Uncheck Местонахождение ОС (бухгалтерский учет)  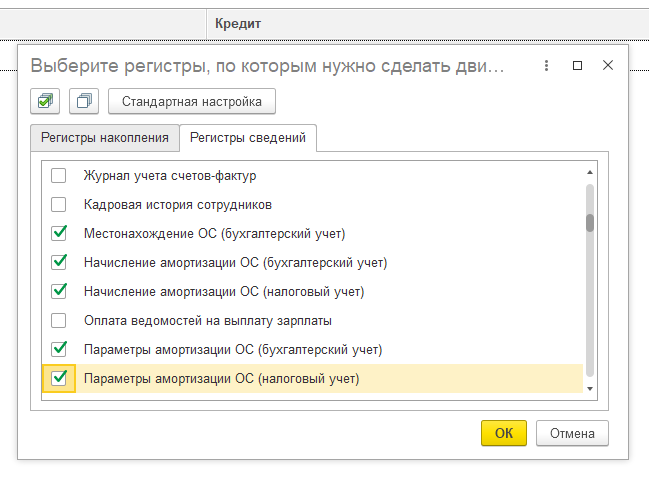point(58,233)
